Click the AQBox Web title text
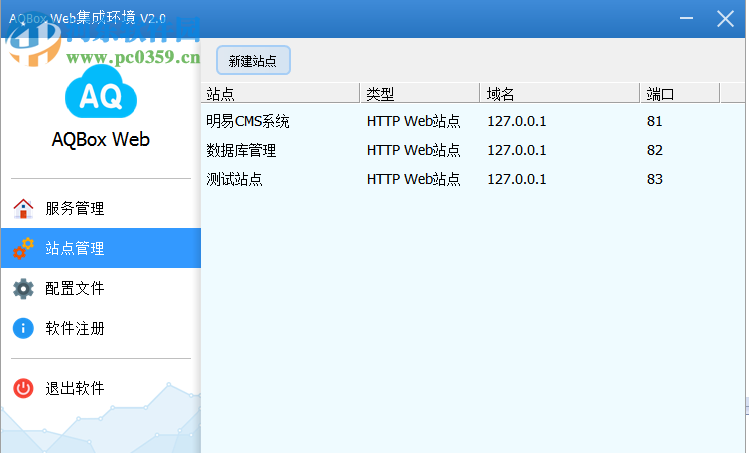Screen dimensions: 749x453 point(101,140)
